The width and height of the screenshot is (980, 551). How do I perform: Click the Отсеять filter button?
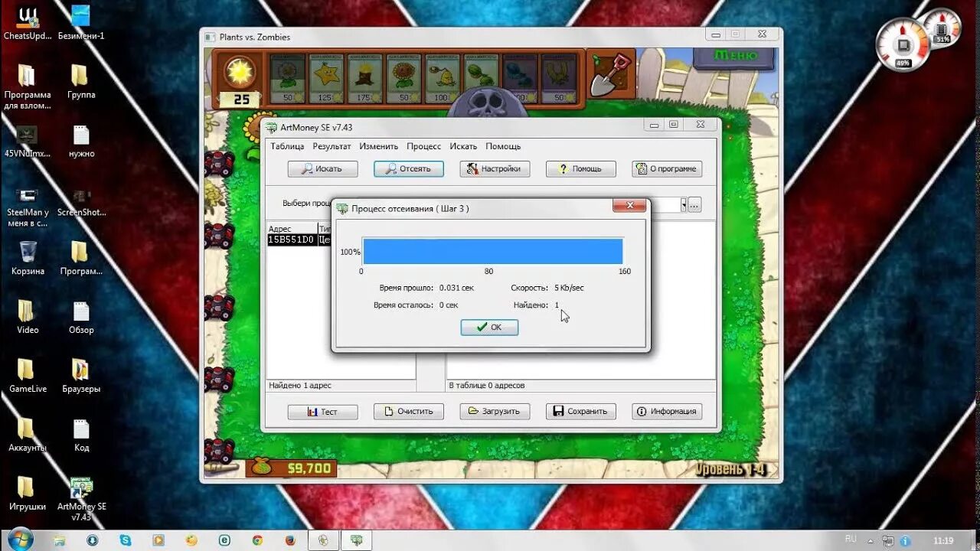point(409,168)
